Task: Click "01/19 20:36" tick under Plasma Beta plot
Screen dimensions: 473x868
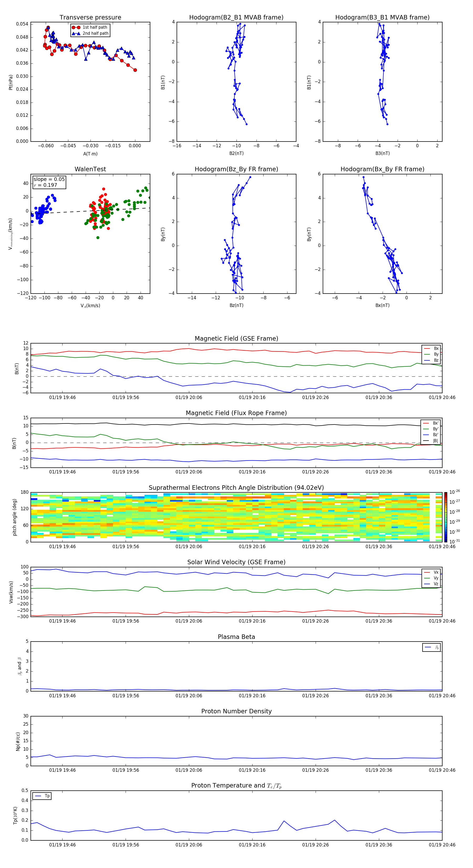Action: (x=379, y=695)
